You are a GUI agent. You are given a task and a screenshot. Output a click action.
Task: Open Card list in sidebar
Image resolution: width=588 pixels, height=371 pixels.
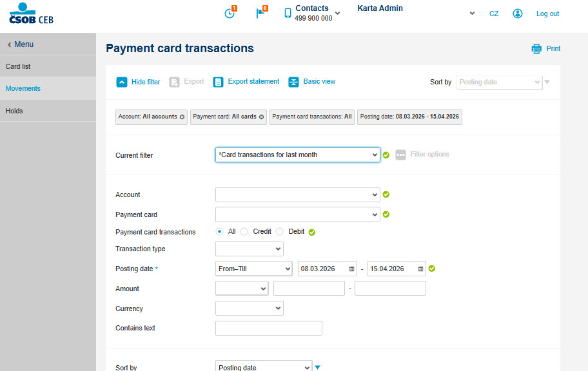click(x=48, y=66)
